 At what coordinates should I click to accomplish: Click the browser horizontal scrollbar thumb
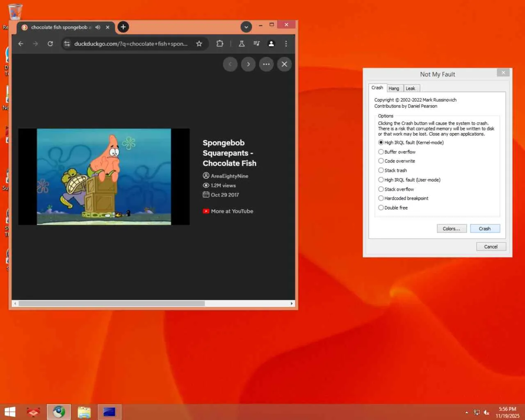(x=112, y=304)
